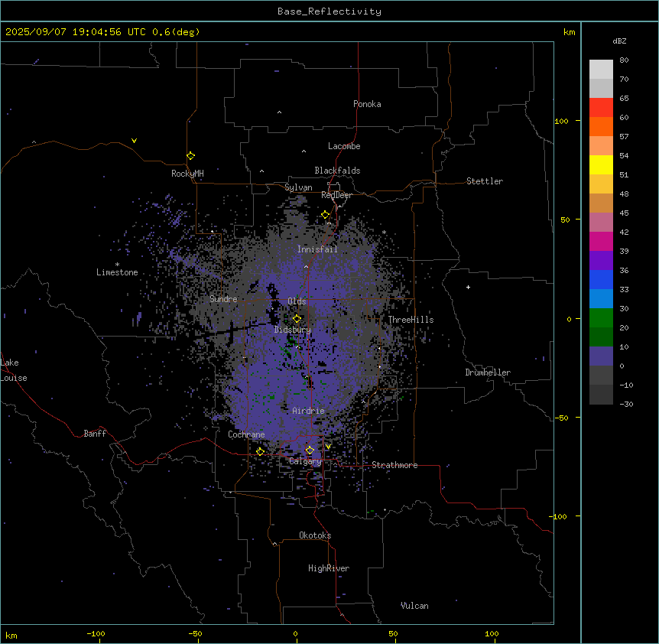Select the red 65 dBZ legend swatch
Image resolution: width=659 pixels, height=644 pixels.
point(601,108)
